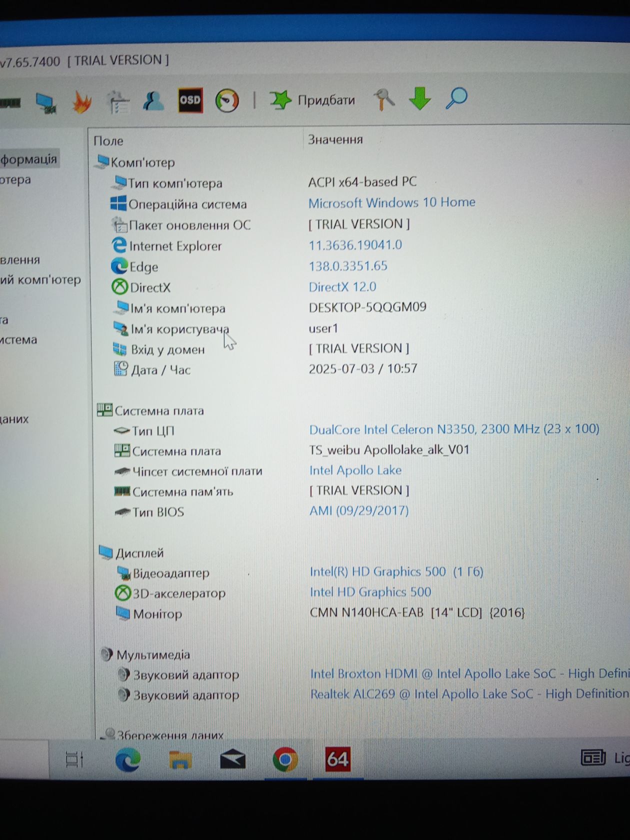The width and height of the screenshot is (630, 840).
Task: Click the Edge row icon
Action: pyautogui.click(x=119, y=266)
